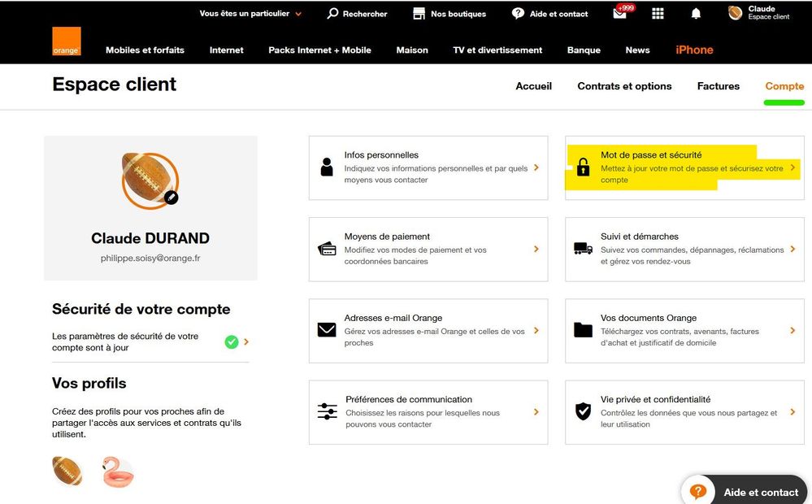This screenshot has height=504, width=812.
Task: Go to Mobiles et forfaits menu
Action: coord(145,50)
